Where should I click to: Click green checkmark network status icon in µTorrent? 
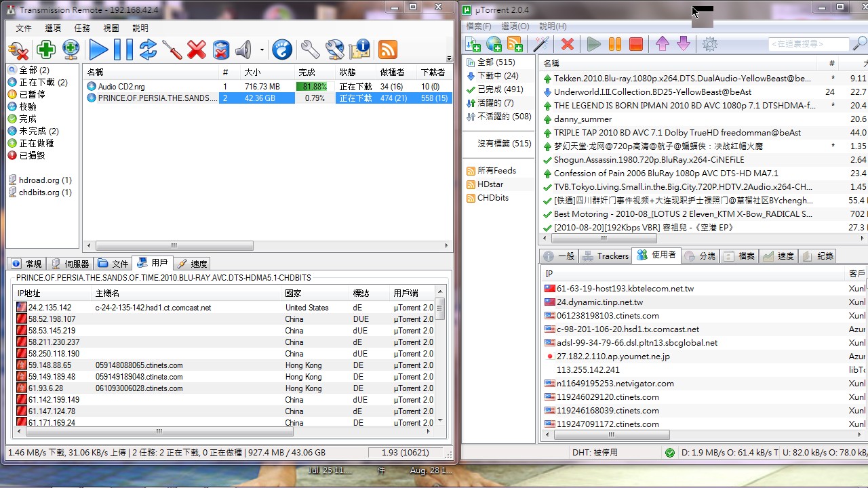pyautogui.click(x=670, y=452)
